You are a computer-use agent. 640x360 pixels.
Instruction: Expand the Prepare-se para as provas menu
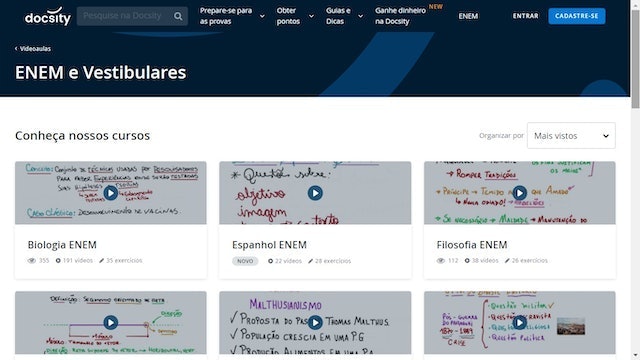click(x=232, y=16)
